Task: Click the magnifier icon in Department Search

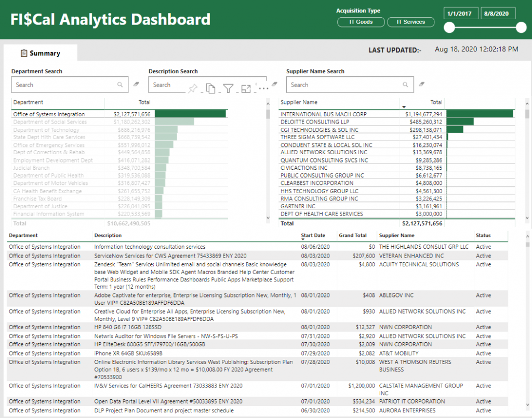Action: click(x=120, y=85)
